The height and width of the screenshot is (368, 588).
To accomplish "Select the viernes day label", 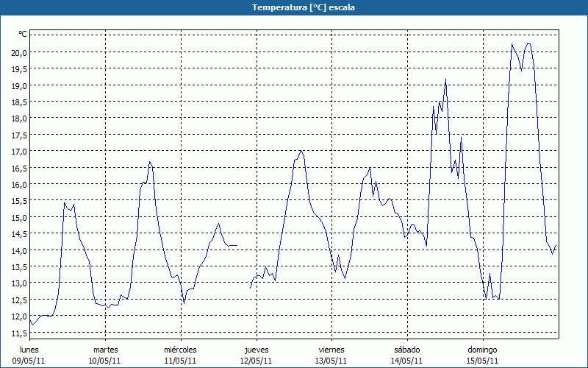I will click(x=331, y=350).
